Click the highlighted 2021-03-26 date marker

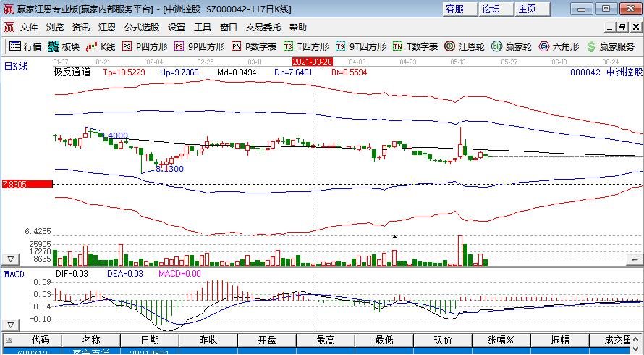click(313, 62)
